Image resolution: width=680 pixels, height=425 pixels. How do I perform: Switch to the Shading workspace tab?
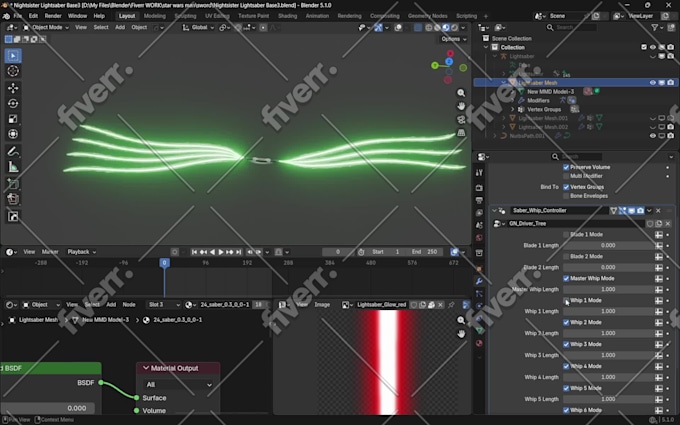tap(288, 16)
